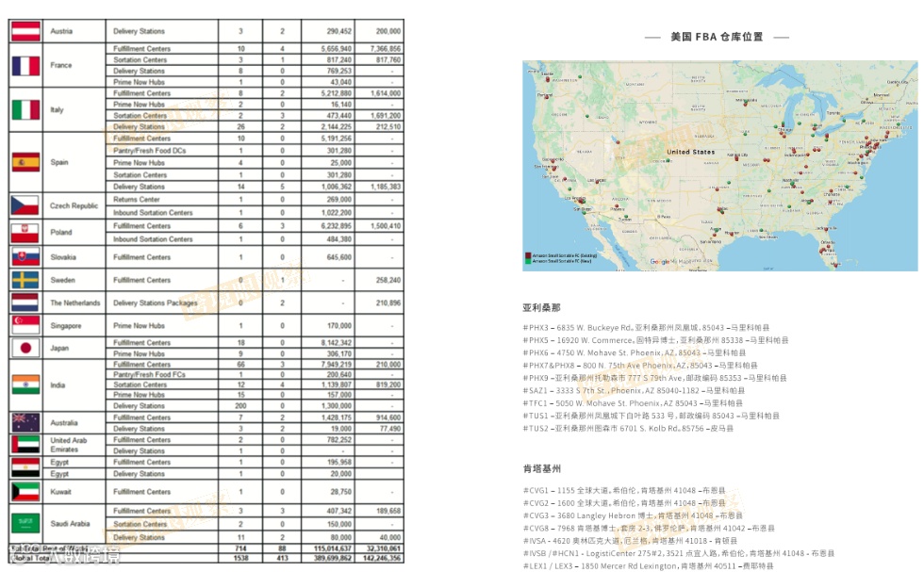The image size is (924, 572).
Task: Click the Singapore flag icon
Action: pos(25,325)
